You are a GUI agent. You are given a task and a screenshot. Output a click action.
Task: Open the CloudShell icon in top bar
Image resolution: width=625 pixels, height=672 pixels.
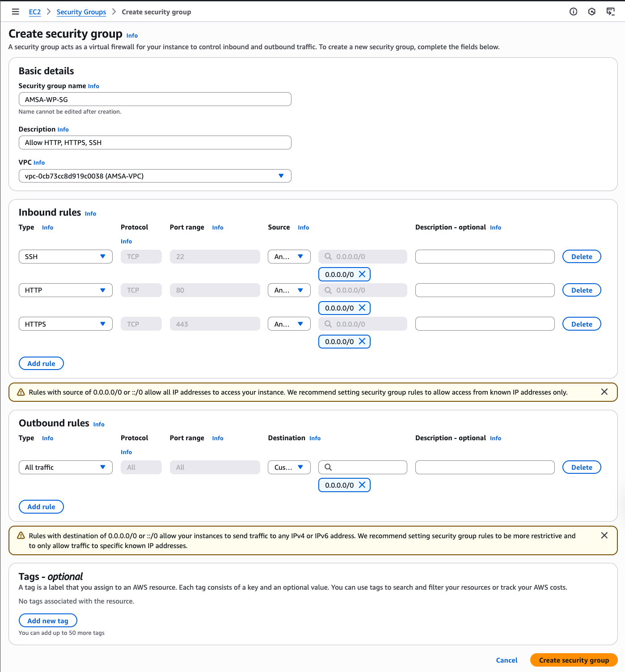tap(610, 12)
